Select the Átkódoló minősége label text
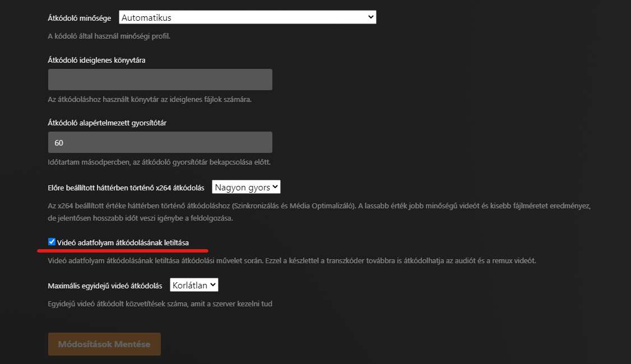Screen dimensions: 631x364 tap(79, 18)
